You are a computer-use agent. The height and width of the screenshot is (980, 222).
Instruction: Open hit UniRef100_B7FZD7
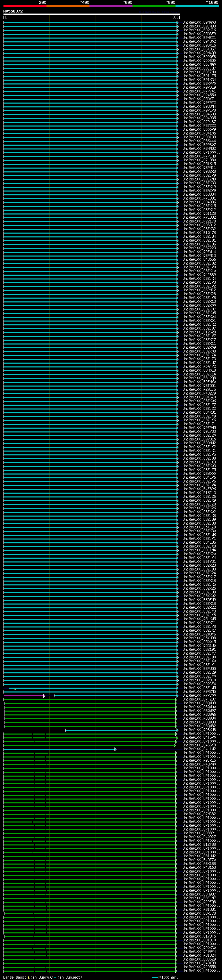click(199, 699)
